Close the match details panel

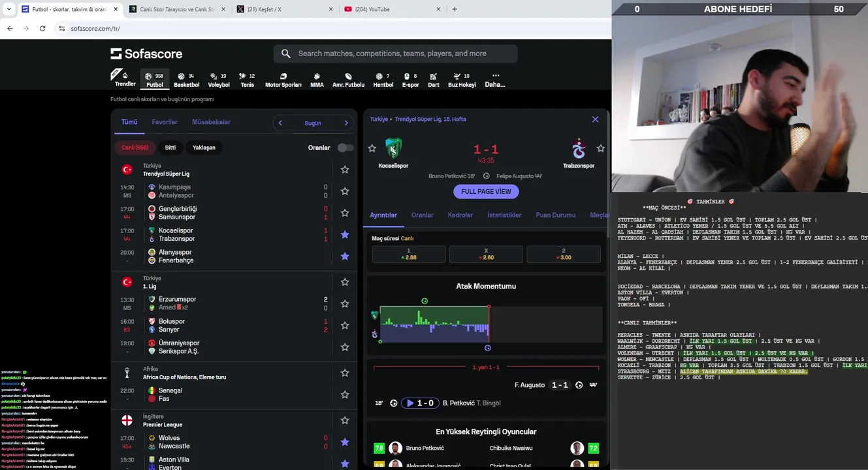click(595, 119)
